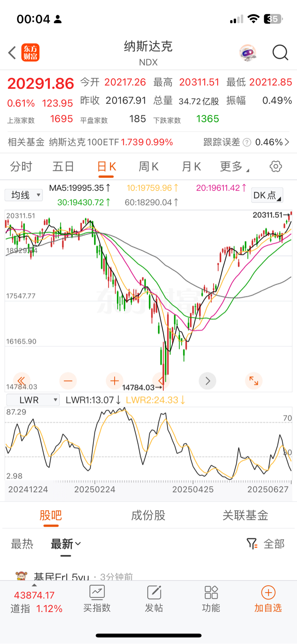Tap the MA 10:19759.96 value
The width and height of the screenshot is (297, 644).
coord(152,188)
